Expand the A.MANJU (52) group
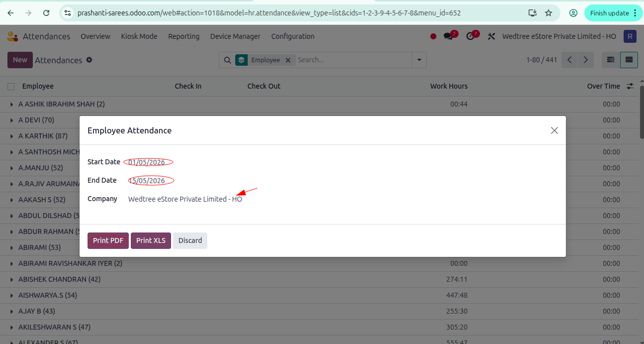 (11, 168)
